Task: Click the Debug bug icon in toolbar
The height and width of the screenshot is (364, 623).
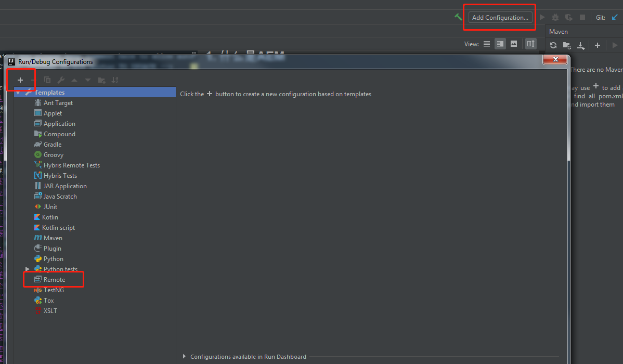Action: [555, 18]
